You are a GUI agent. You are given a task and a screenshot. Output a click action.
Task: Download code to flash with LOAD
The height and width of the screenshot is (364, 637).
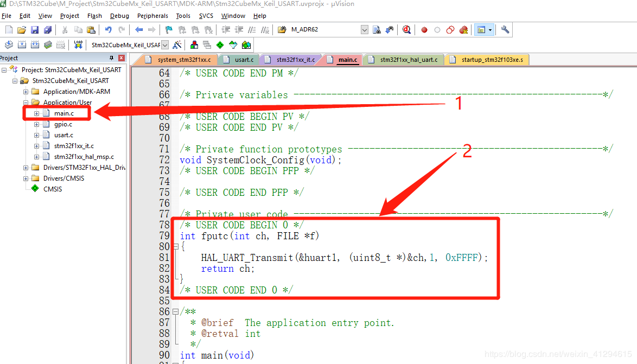(78, 44)
